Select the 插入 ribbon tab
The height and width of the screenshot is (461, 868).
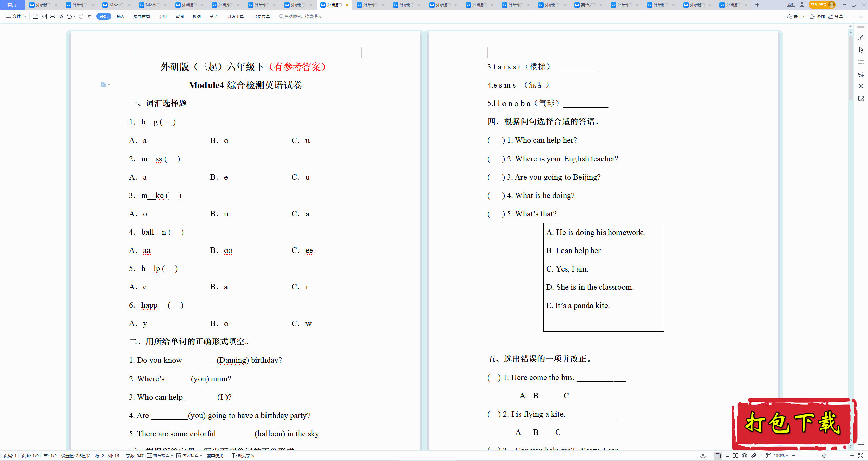(x=121, y=16)
